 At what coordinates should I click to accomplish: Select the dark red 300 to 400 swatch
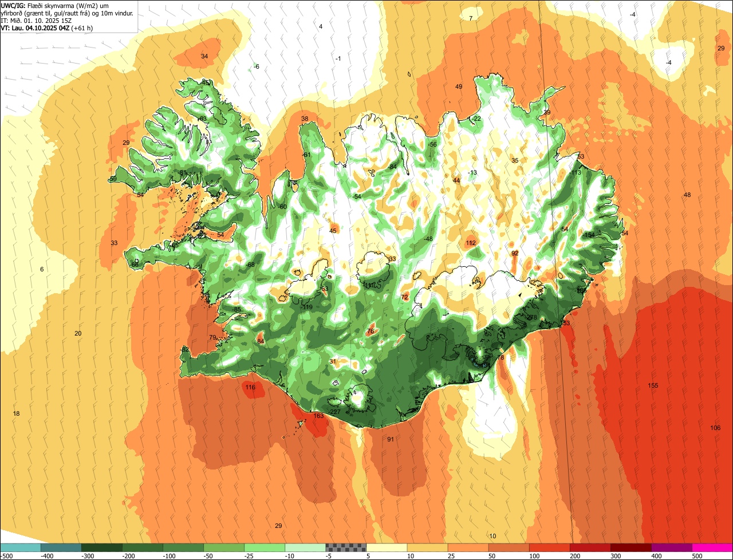pyautogui.click(x=630, y=547)
